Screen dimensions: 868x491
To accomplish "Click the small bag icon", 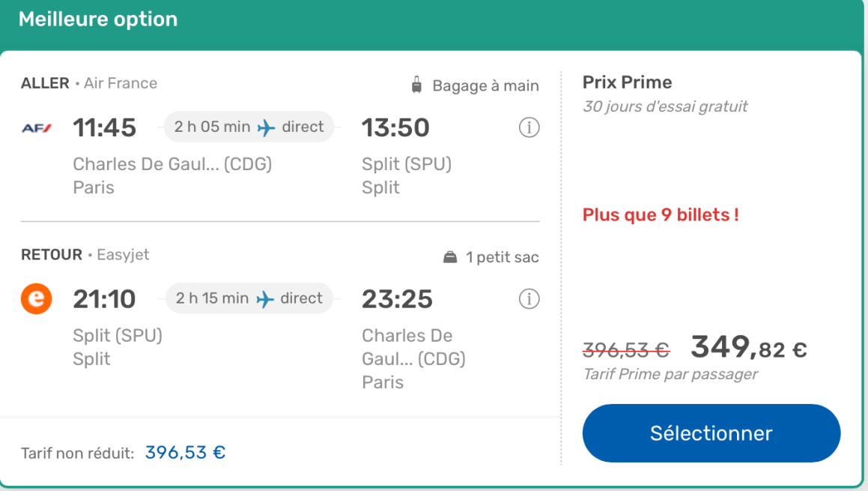I will pyautogui.click(x=450, y=257).
